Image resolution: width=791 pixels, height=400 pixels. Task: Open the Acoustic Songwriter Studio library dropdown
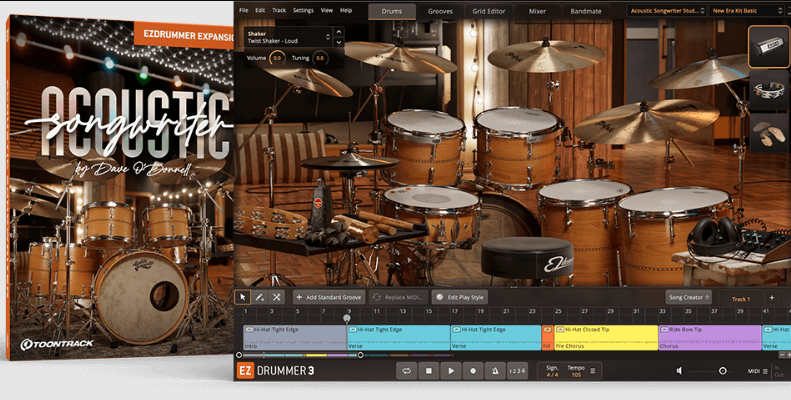666,11
